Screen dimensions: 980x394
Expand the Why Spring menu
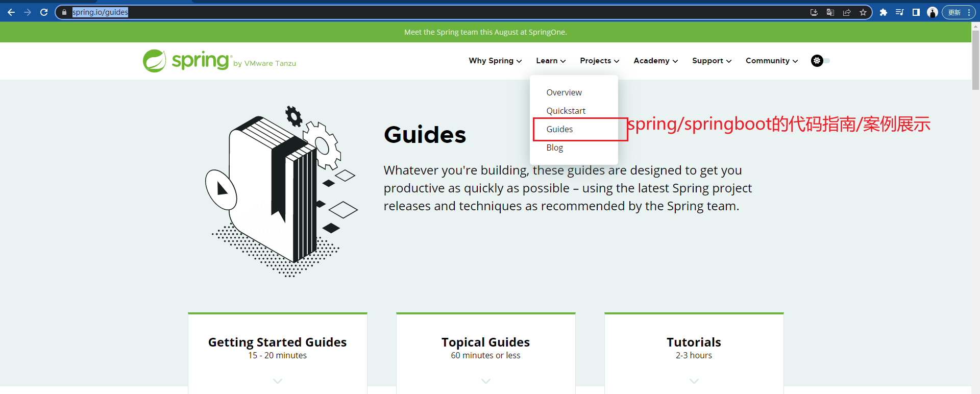click(x=495, y=61)
